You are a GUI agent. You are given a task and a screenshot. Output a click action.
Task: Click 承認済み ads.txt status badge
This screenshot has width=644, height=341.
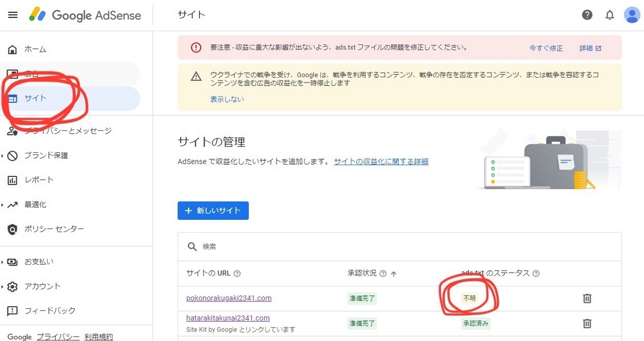pos(476,323)
